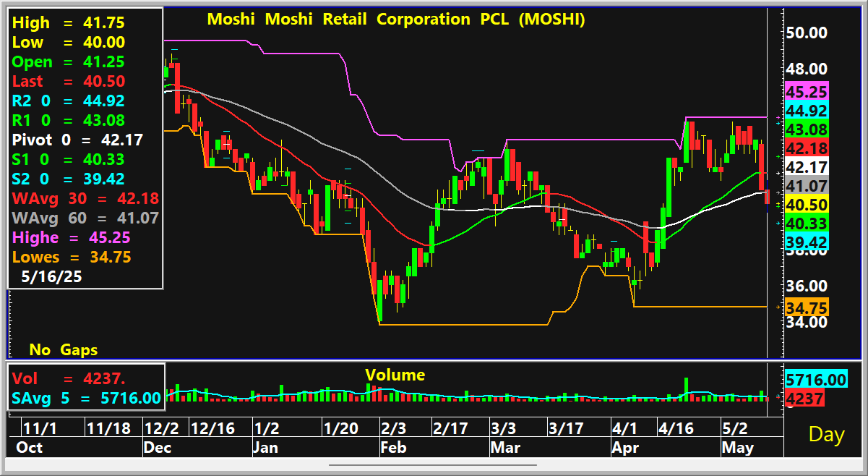Select the R1 0 = 43.08 line
868x476 pixels.
pos(68,120)
